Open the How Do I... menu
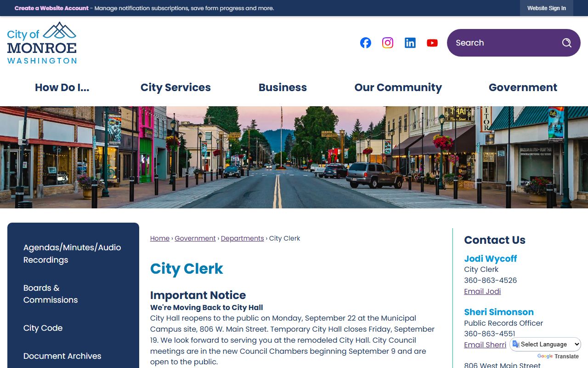This screenshot has width=588, height=368. pos(62,87)
